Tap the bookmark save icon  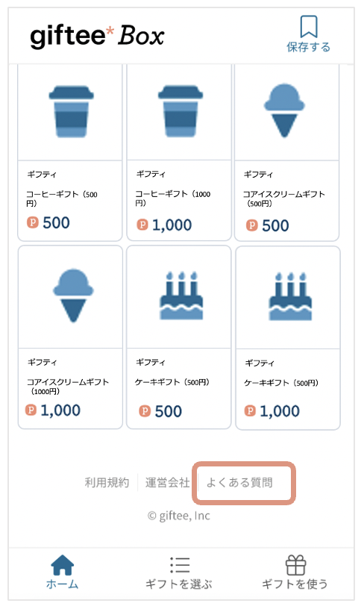(x=309, y=27)
